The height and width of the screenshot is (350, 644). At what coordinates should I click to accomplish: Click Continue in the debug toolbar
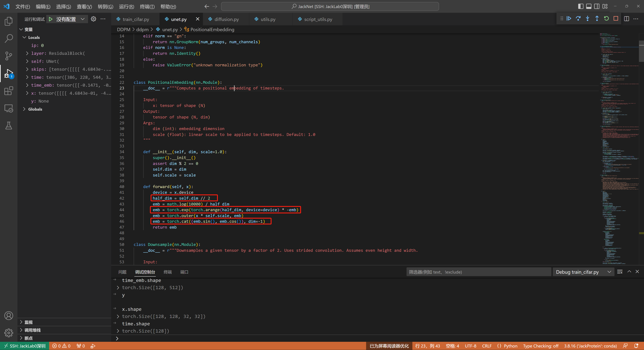(x=569, y=18)
